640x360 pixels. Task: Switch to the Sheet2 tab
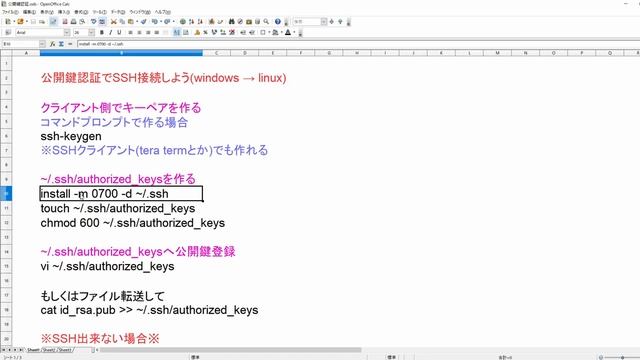point(49,350)
